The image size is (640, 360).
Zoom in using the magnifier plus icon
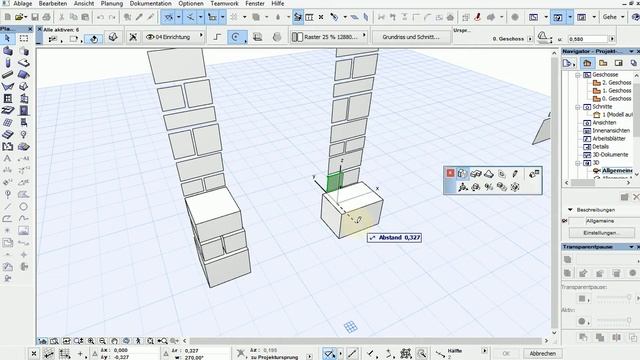point(91,341)
